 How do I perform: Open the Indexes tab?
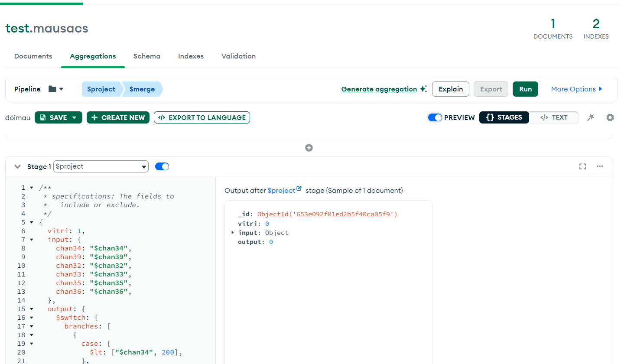(191, 56)
